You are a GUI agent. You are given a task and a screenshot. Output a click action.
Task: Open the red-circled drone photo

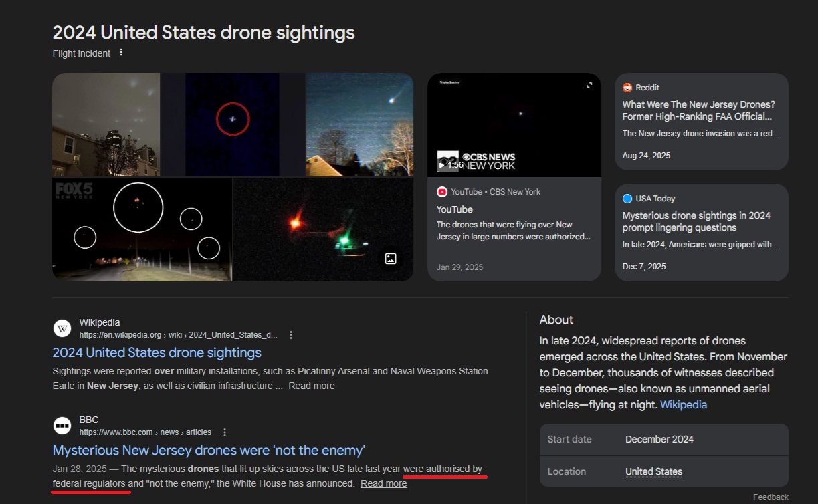coord(233,124)
